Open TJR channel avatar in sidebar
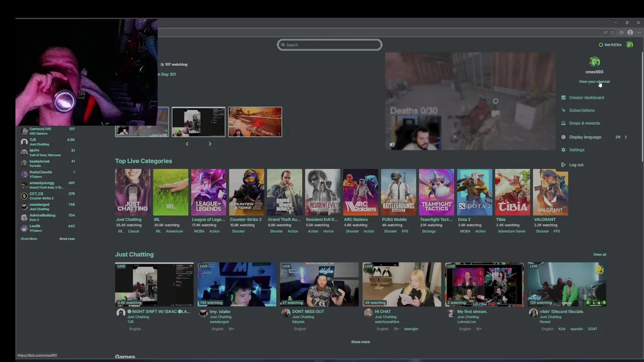This screenshot has width=644, height=362. click(x=24, y=142)
